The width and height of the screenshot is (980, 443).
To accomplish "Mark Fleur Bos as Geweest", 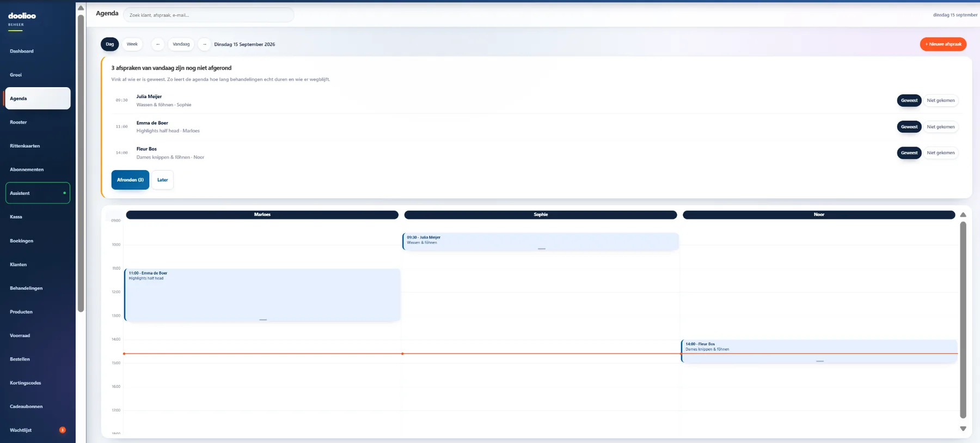I will coord(909,153).
